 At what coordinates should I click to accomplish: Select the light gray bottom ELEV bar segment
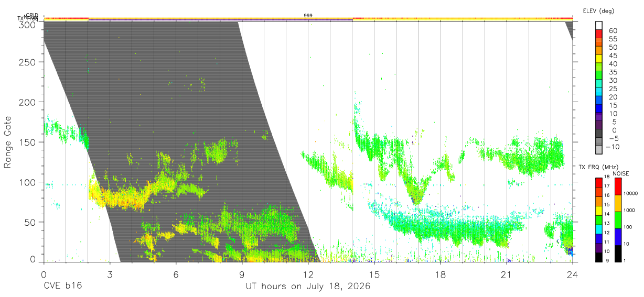click(x=599, y=150)
